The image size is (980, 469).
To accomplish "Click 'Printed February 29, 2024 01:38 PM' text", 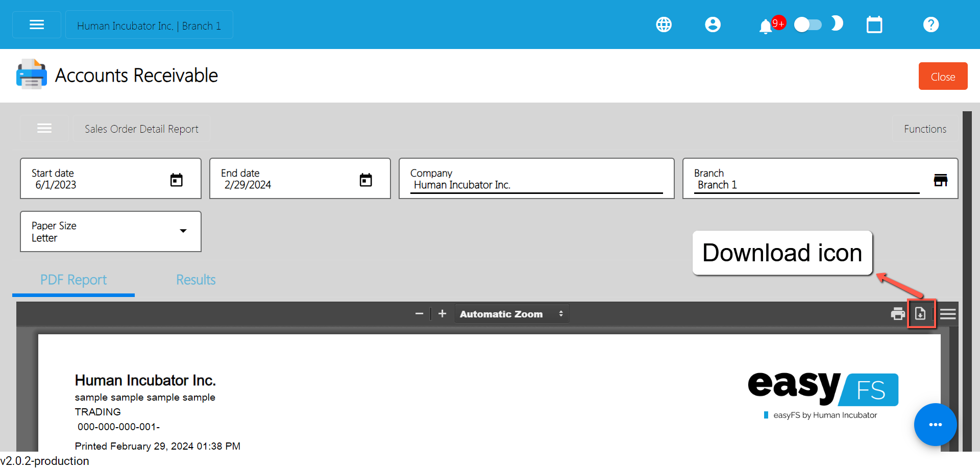I will tap(158, 446).
